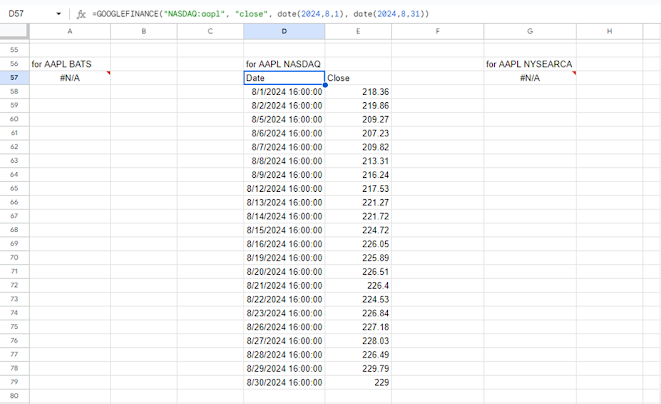Image resolution: width=661 pixels, height=404 pixels.
Task: Click close value 226.4
Action: 358,285
